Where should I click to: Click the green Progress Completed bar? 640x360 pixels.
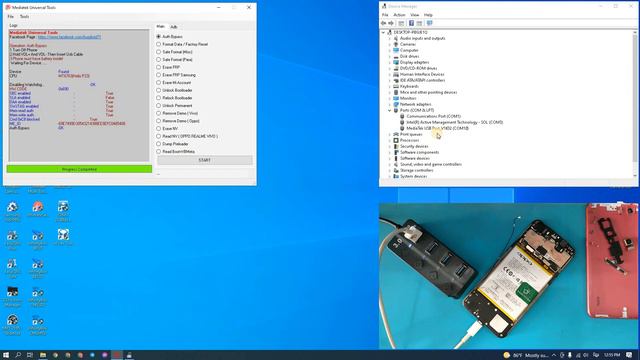79,169
